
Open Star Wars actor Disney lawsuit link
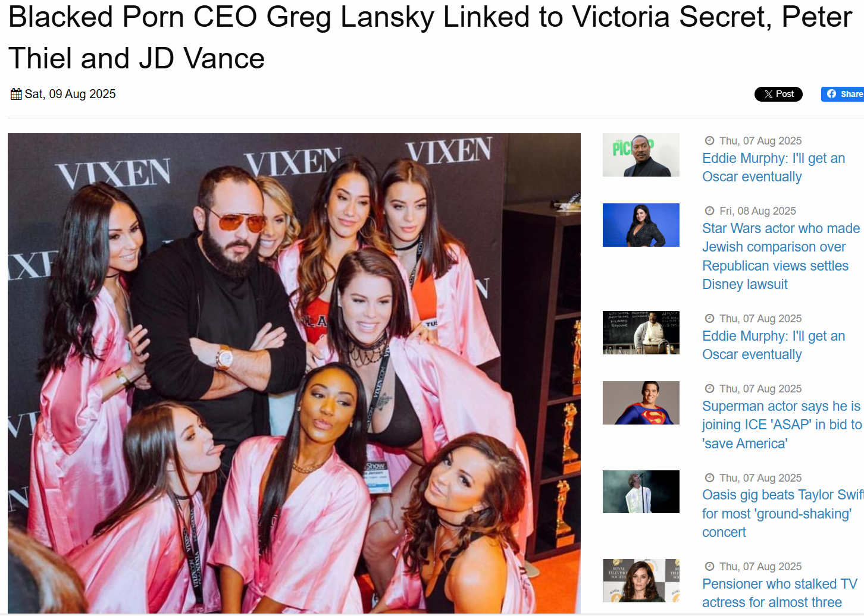pos(781,256)
